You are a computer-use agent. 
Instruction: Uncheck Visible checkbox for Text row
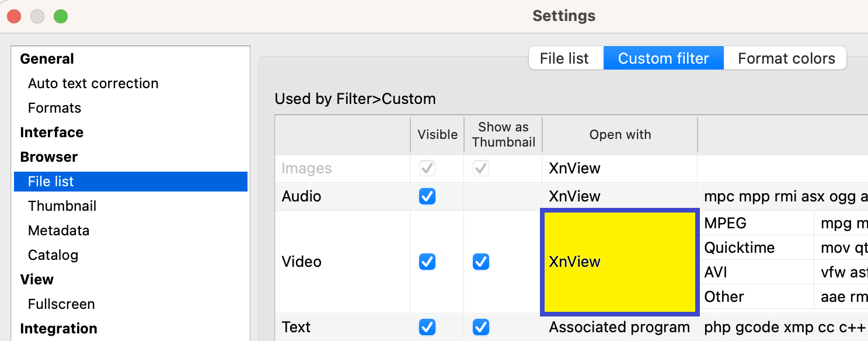coord(427,327)
